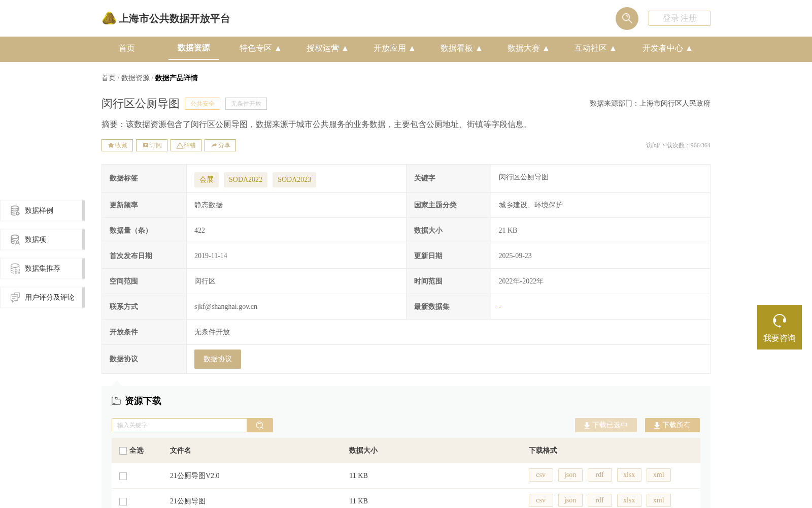Click the 上海市公共数据开放平台 title
812x508 pixels.
tap(174, 19)
